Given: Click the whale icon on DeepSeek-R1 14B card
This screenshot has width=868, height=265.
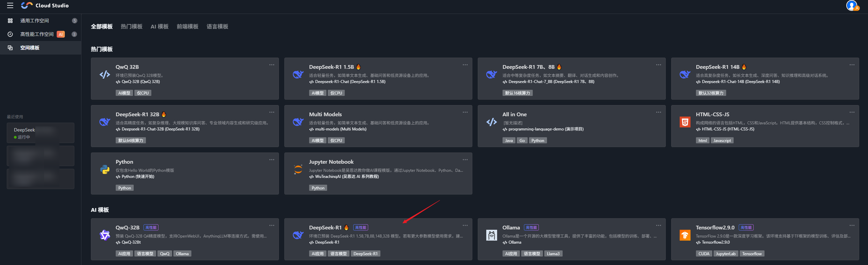Looking at the screenshot, I should point(685,75).
